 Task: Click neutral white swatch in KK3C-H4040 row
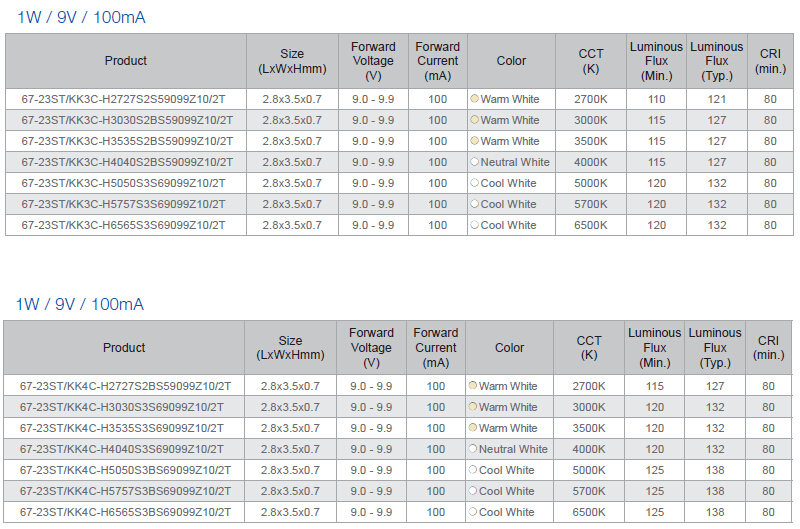click(474, 162)
